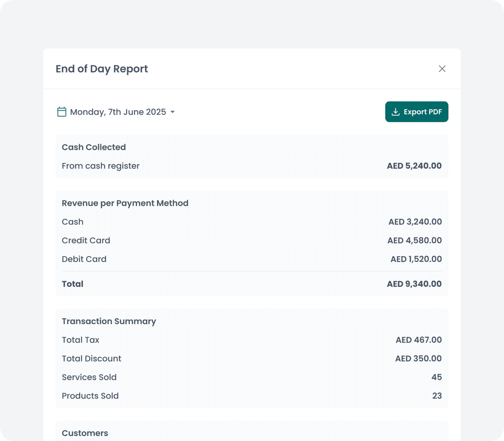Open the date picker via the calendar symbol
The width and height of the screenshot is (504, 441).
[x=62, y=112]
